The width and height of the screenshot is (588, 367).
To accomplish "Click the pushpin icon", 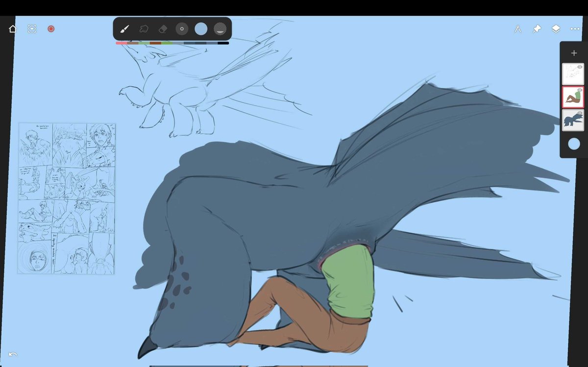I will tap(537, 29).
